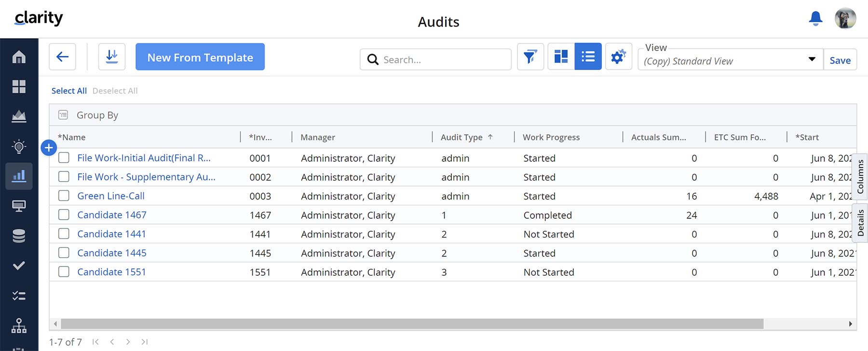This screenshot has height=351, width=868.
Task: Open the checklist sidebar icon
Action: pyautogui.click(x=19, y=295)
